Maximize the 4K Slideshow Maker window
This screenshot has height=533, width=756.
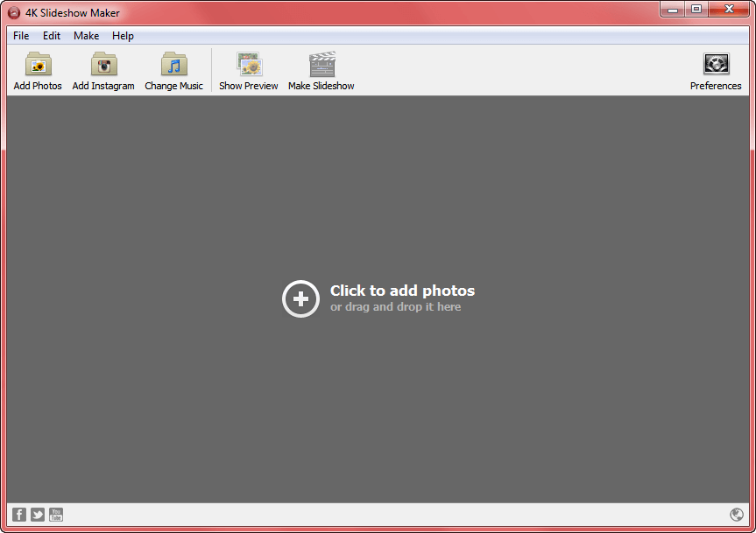(696, 9)
